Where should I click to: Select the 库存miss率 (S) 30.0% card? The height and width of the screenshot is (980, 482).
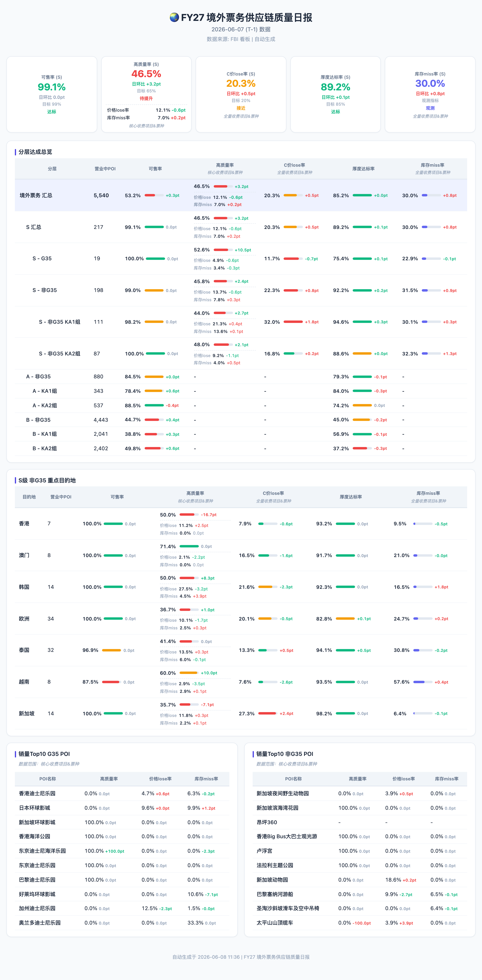(430, 94)
